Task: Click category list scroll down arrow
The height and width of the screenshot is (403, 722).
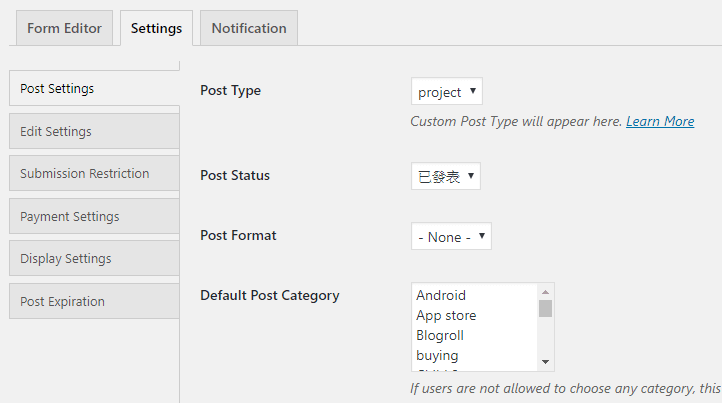Action: 545,362
